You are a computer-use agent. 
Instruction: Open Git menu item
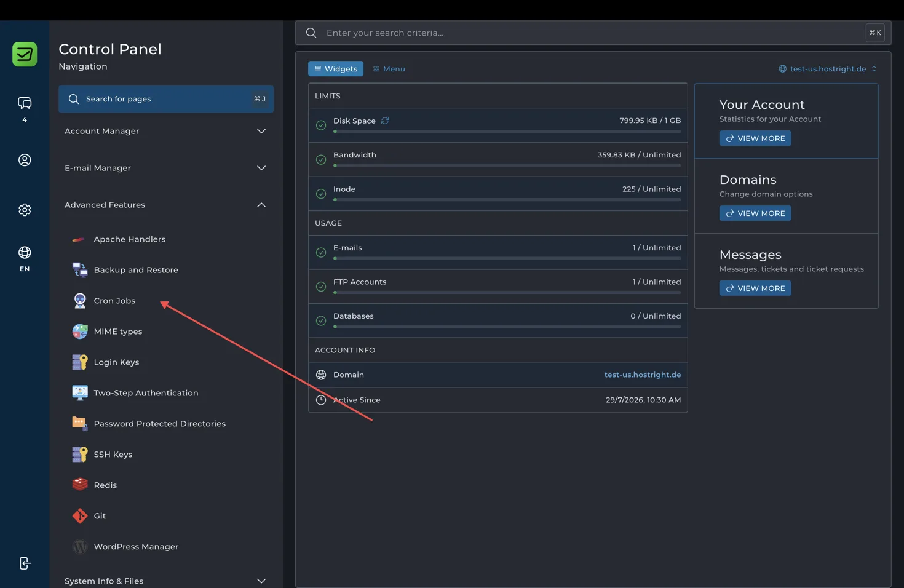[x=100, y=516]
